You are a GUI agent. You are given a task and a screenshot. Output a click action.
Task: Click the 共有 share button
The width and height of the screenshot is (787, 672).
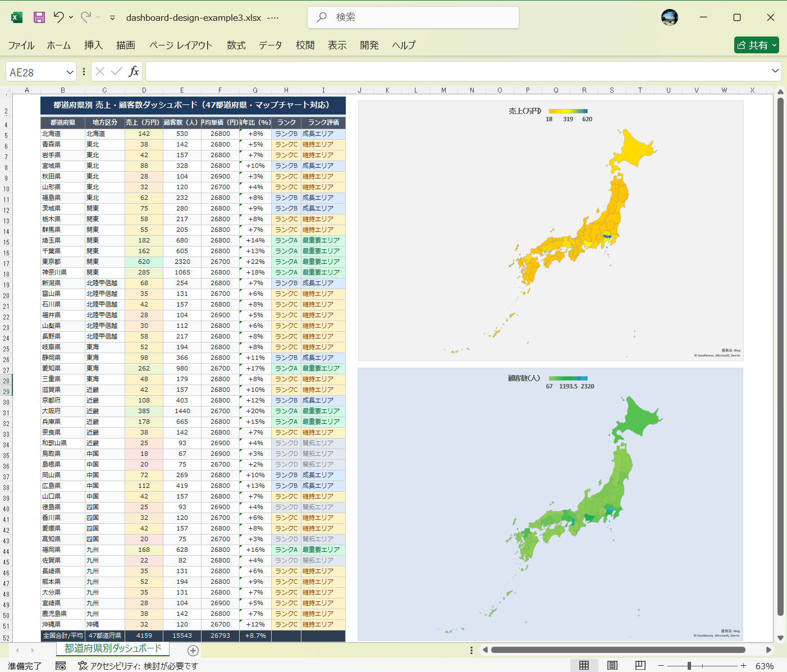tap(757, 45)
